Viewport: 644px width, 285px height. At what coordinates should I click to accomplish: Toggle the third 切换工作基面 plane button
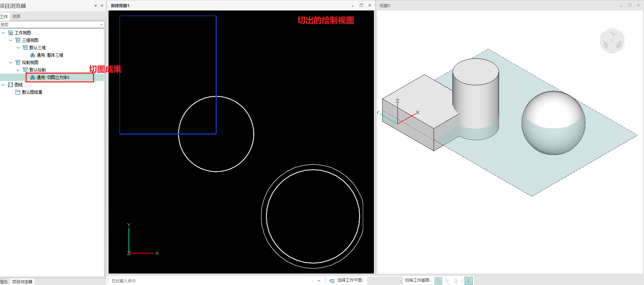pyautogui.click(x=456, y=281)
